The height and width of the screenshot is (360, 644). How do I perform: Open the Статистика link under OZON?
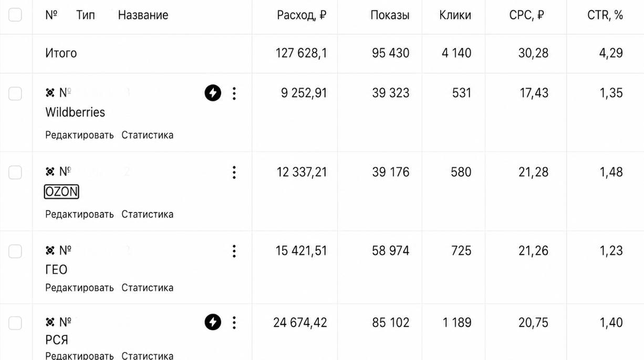pos(148,214)
